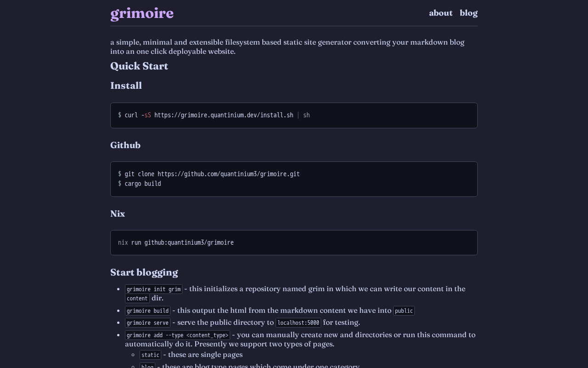
Task: Click the git clone command line
Action: click(x=212, y=174)
